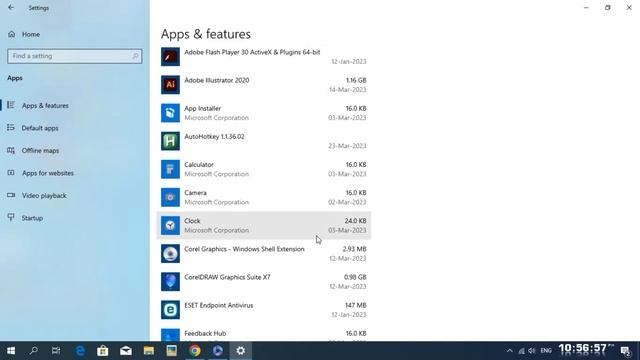Launch Google Chrome from taskbar

[195, 351]
